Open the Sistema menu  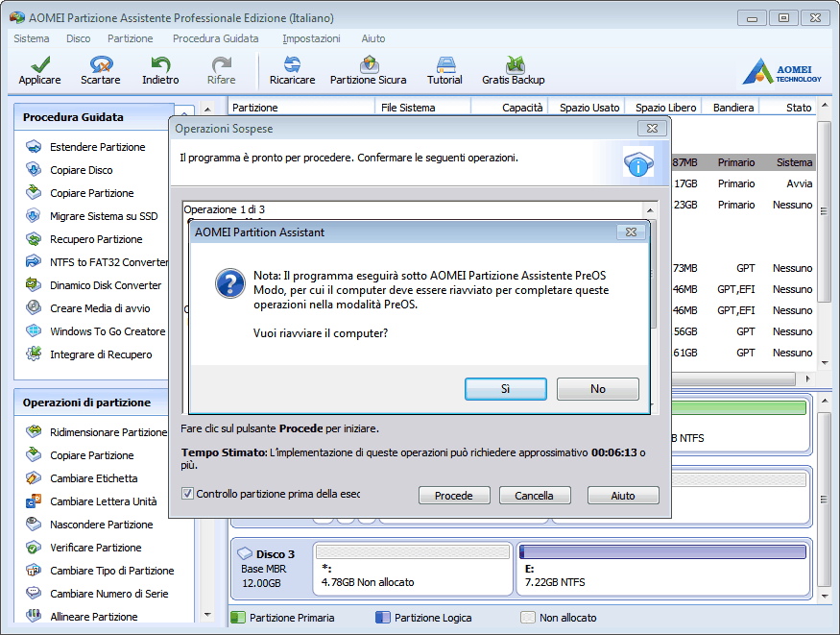coord(31,38)
